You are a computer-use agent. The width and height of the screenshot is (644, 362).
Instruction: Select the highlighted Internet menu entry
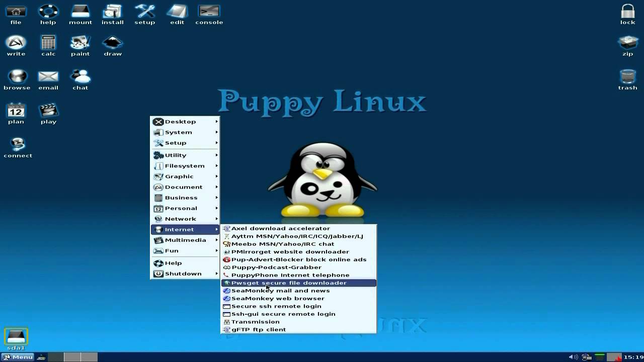(185, 229)
